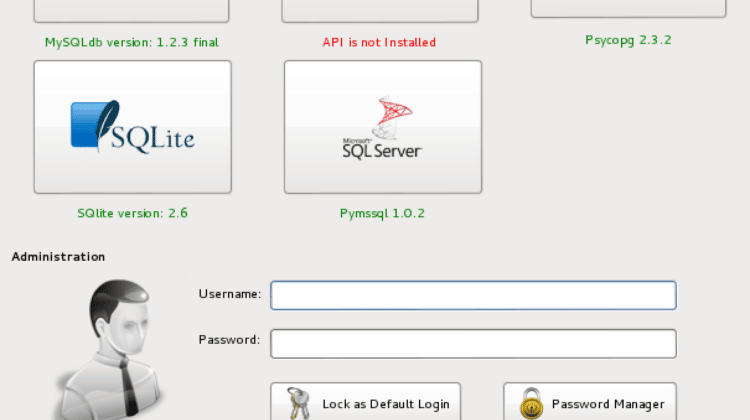Click the Administration section heading
This screenshot has width=750, height=420.
pyautogui.click(x=58, y=257)
